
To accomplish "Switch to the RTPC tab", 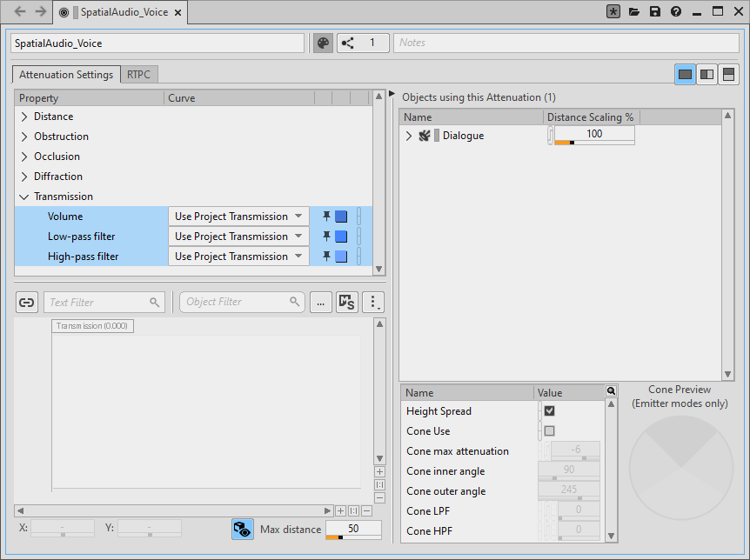I will (x=139, y=75).
